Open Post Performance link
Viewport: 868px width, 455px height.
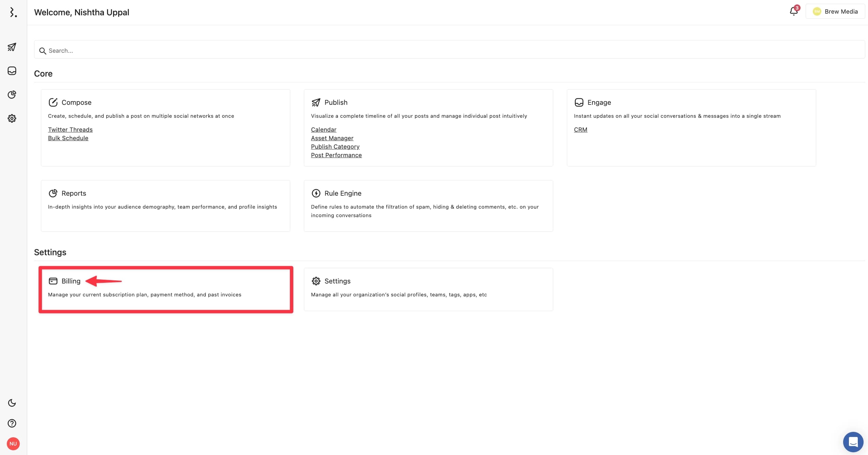tap(336, 155)
